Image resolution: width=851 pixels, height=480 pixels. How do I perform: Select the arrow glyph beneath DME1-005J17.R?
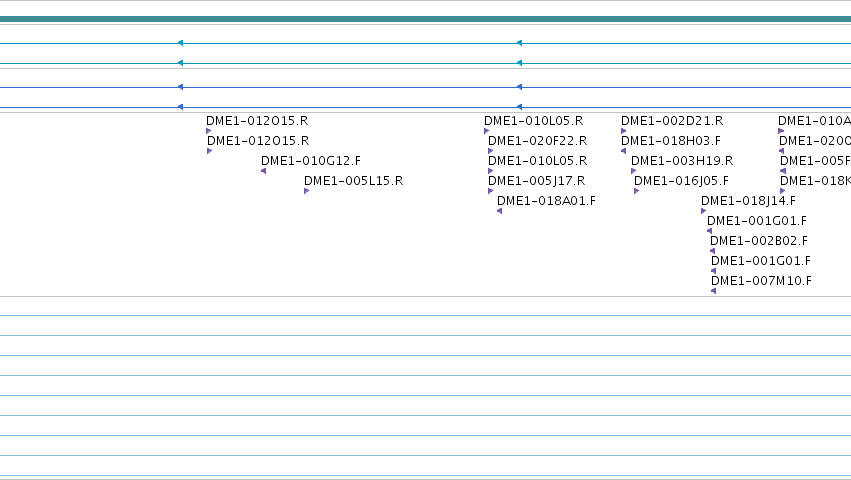(491, 191)
